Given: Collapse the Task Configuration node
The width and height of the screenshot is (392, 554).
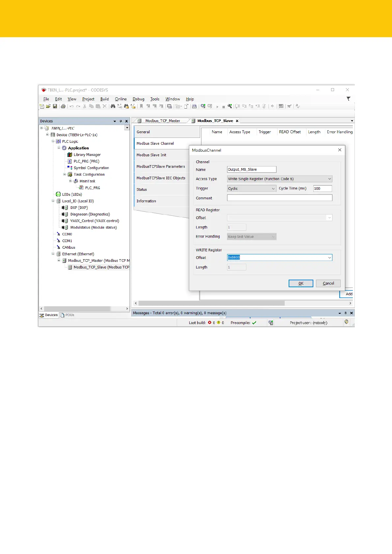Looking at the screenshot, I should click(65, 174).
